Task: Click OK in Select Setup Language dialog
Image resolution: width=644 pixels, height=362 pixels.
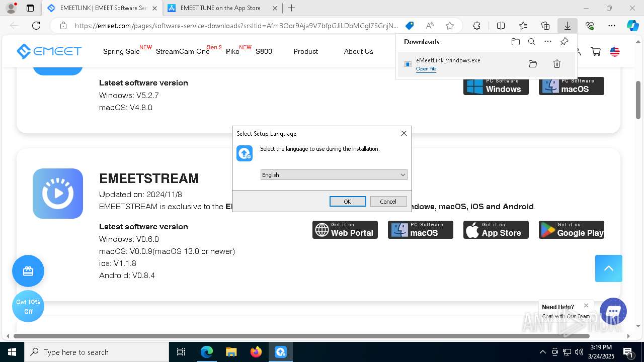Action: (x=348, y=201)
